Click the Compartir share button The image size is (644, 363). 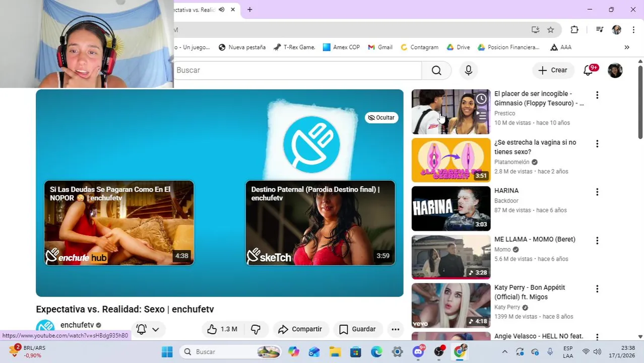click(300, 329)
